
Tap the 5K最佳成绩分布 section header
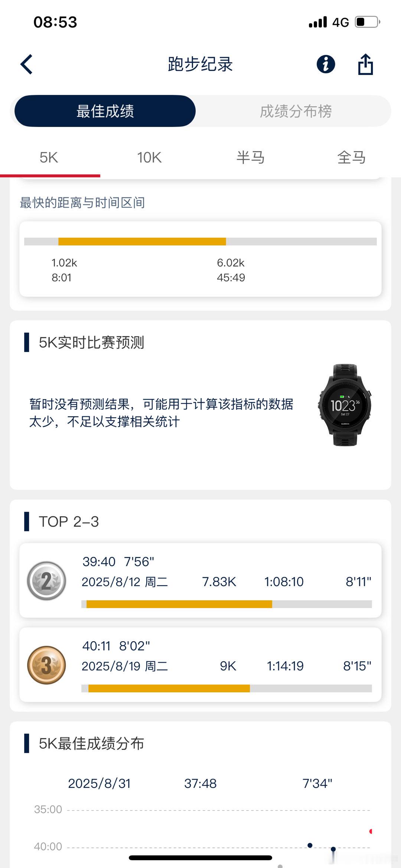[x=91, y=743]
